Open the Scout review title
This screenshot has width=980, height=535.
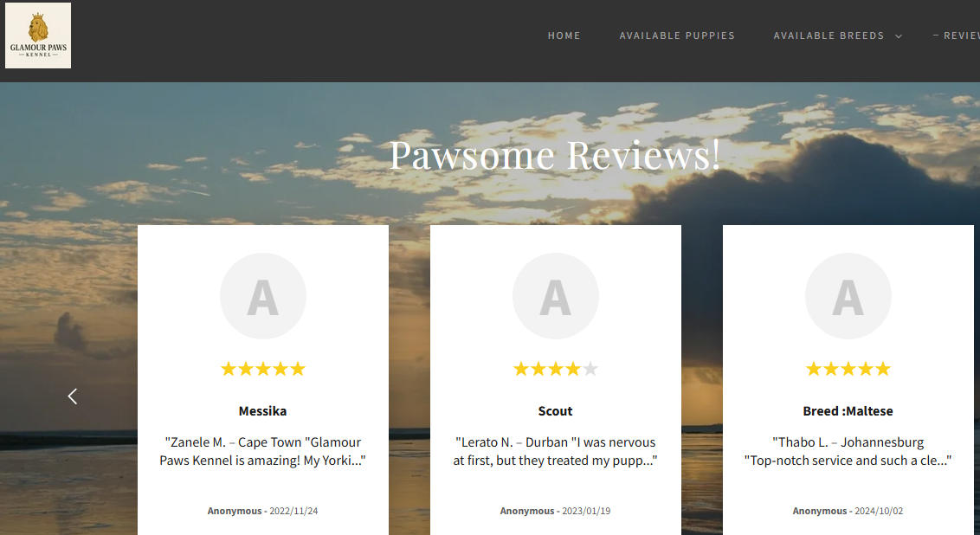pos(555,411)
